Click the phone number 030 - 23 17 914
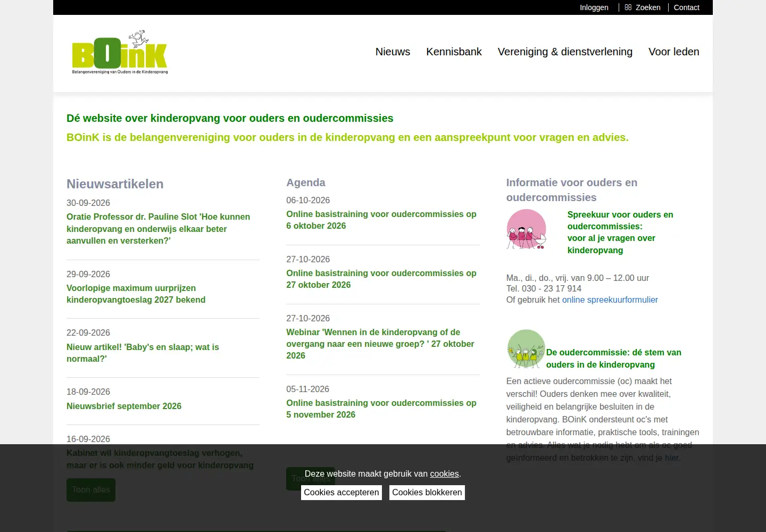This screenshot has height=532, width=766. [552, 289]
